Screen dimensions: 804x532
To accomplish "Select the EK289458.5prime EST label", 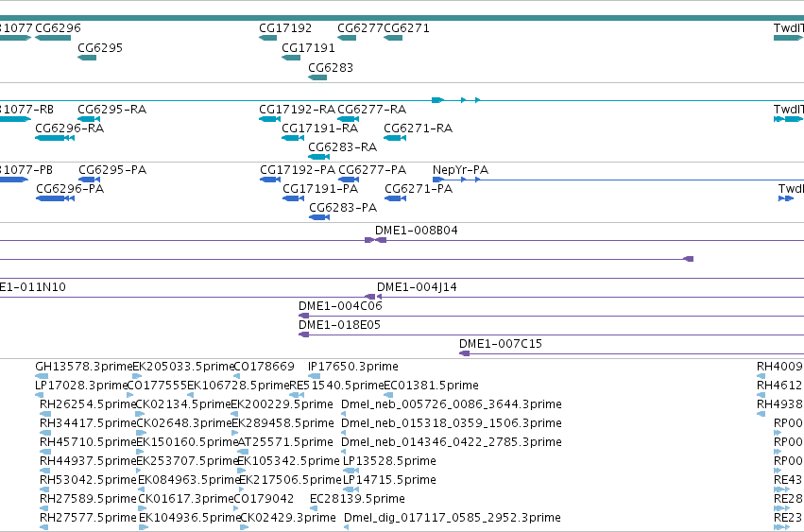I will [283, 423].
